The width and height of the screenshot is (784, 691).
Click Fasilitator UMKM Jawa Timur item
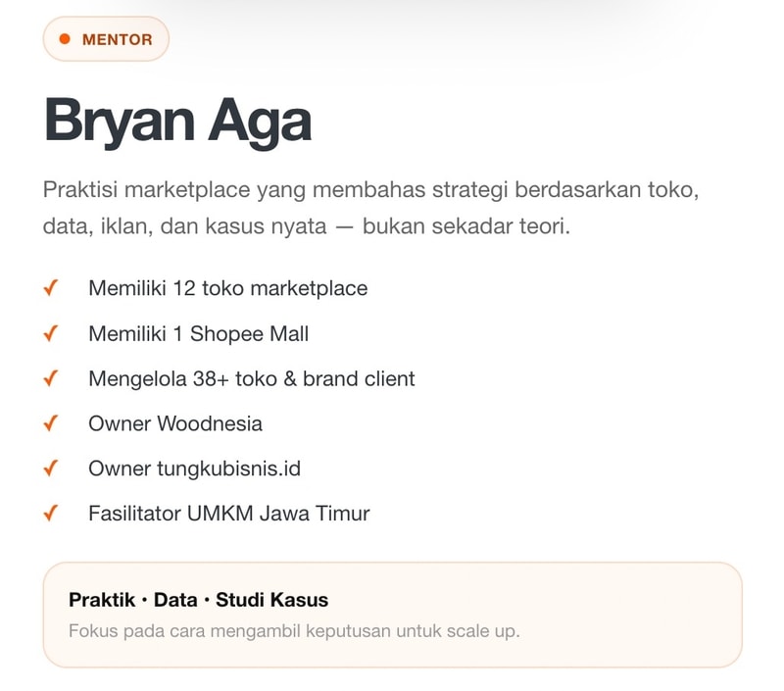(229, 514)
